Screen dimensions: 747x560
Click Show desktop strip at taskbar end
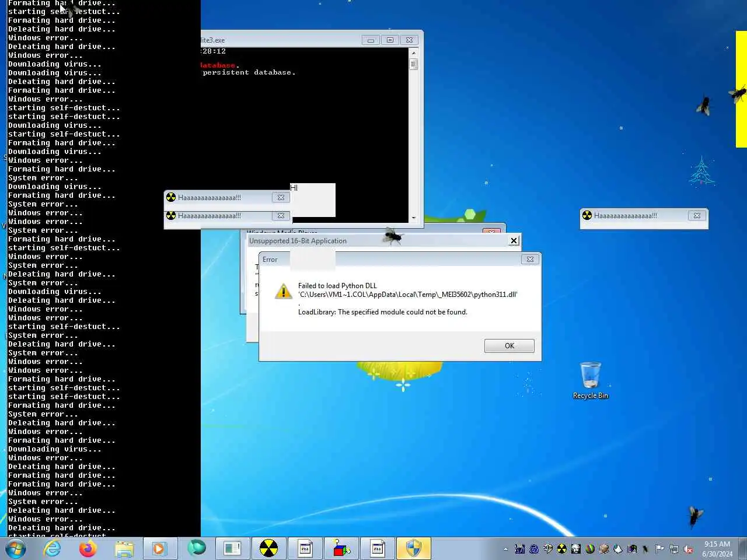click(x=742, y=549)
